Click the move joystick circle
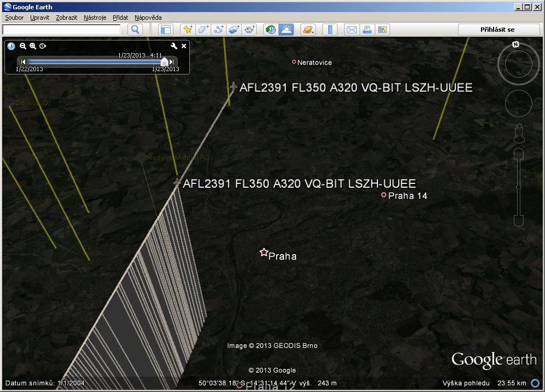 coord(519,103)
